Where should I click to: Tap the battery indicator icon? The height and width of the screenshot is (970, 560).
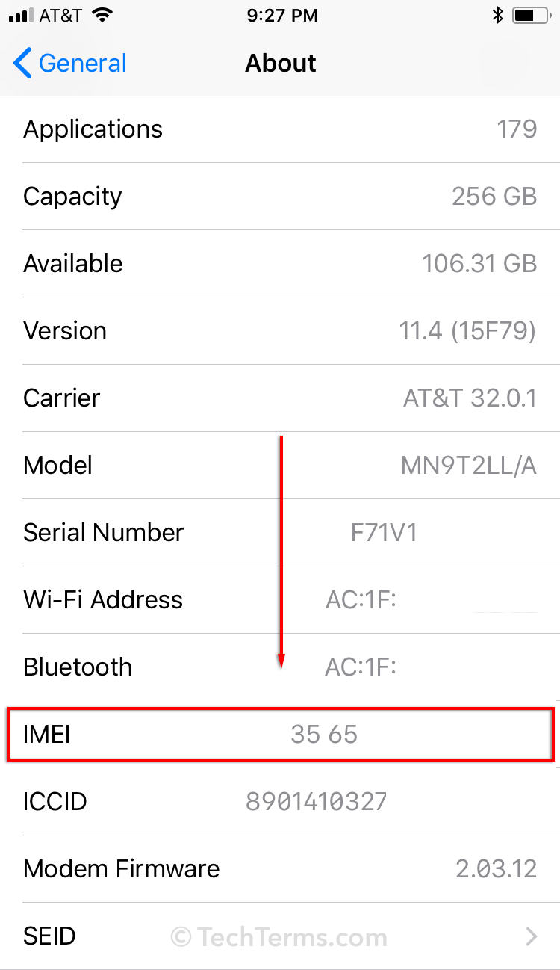531,16
